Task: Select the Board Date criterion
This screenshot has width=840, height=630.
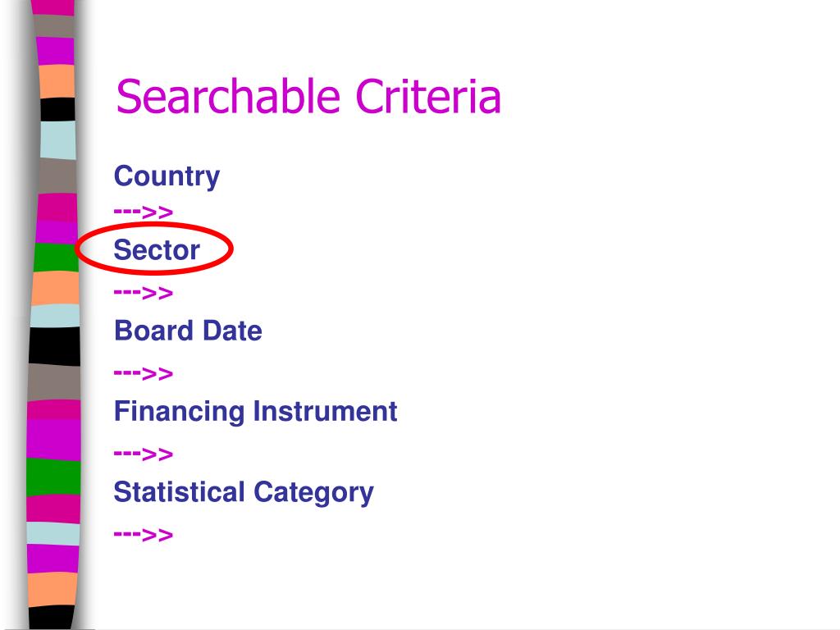Action: (x=188, y=331)
